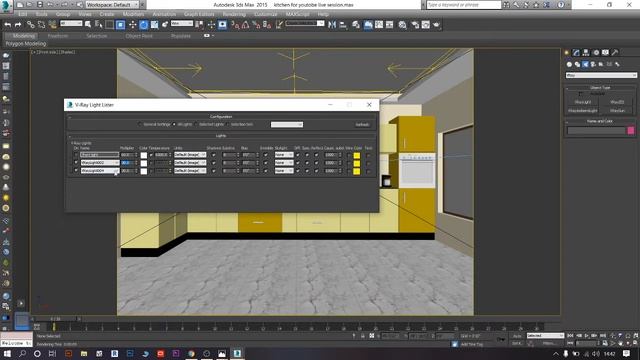Select Cameras category in Create panel
The height and width of the screenshot is (360, 640).
593,64
